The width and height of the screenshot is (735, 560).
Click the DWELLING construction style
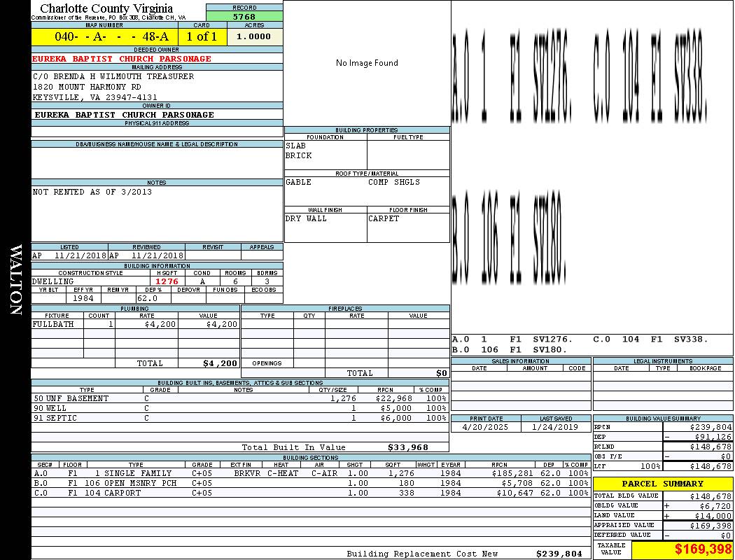click(52, 281)
